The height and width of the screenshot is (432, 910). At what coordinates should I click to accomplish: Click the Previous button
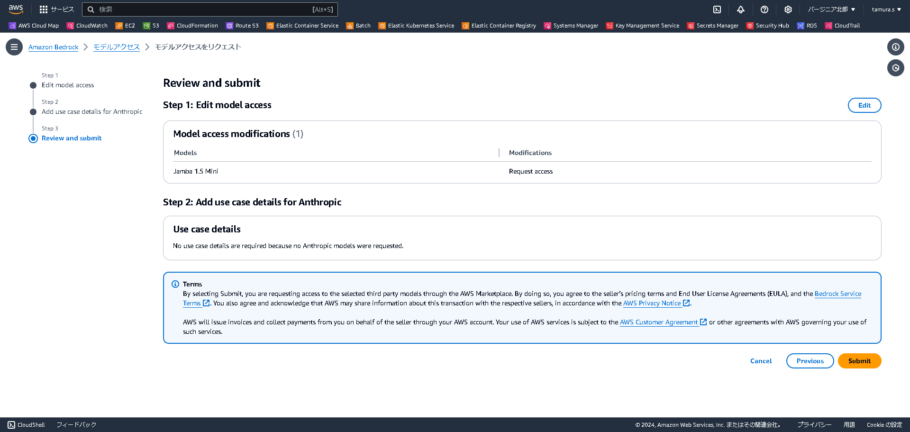810,361
